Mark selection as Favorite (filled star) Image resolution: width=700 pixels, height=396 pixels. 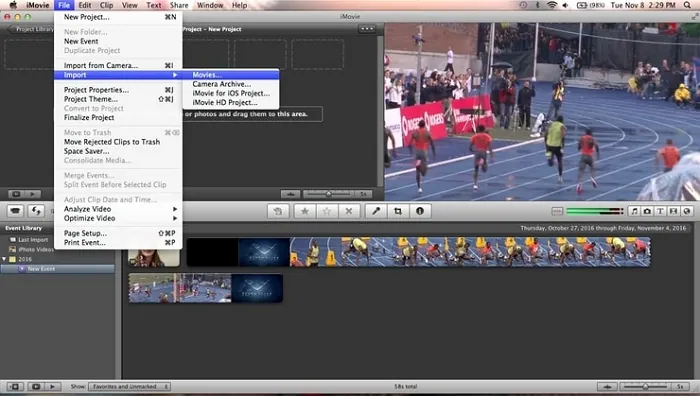(x=305, y=211)
